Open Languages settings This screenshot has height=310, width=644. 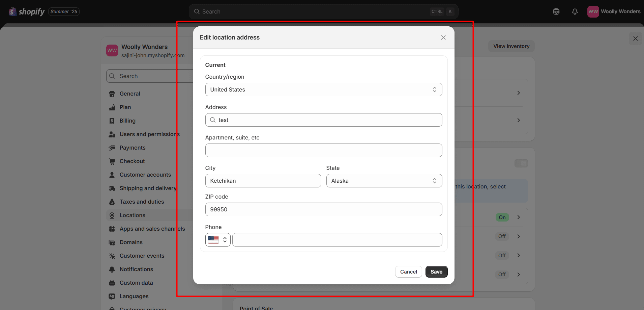pos(134,296)
